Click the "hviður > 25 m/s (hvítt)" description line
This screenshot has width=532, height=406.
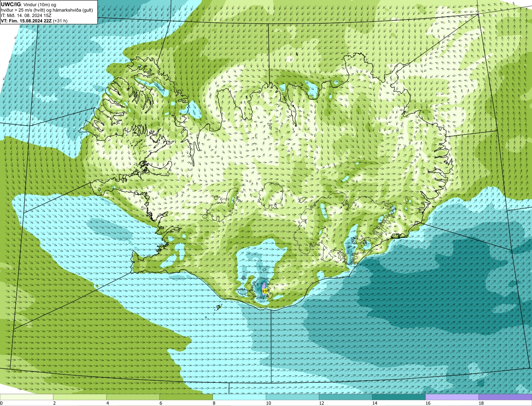(47, 10)
